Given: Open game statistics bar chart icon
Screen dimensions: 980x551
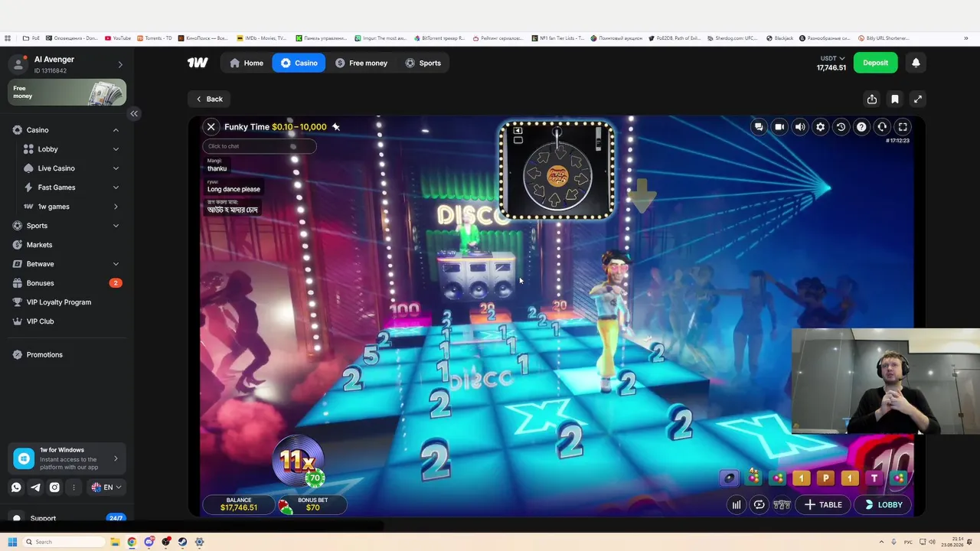Looking at the screenshot, I should (x=737, y=505).
